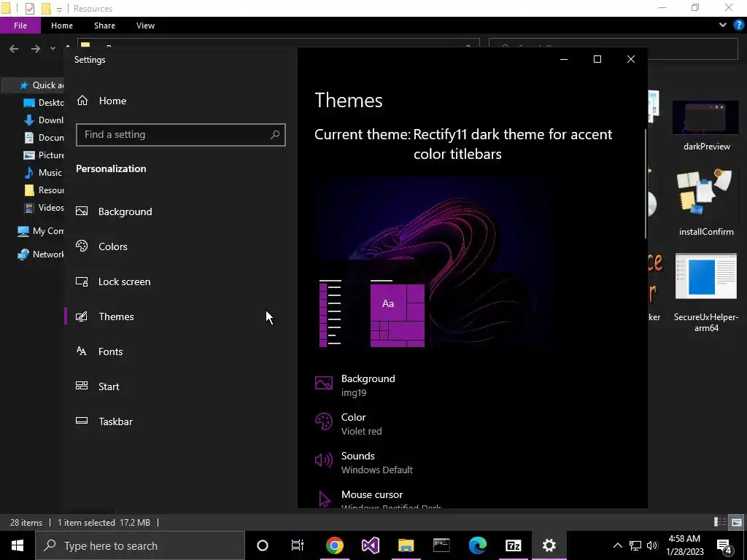Open Home in Settings sidebar
The height and width of the screenshot is (560, 747).
(101, 101)
